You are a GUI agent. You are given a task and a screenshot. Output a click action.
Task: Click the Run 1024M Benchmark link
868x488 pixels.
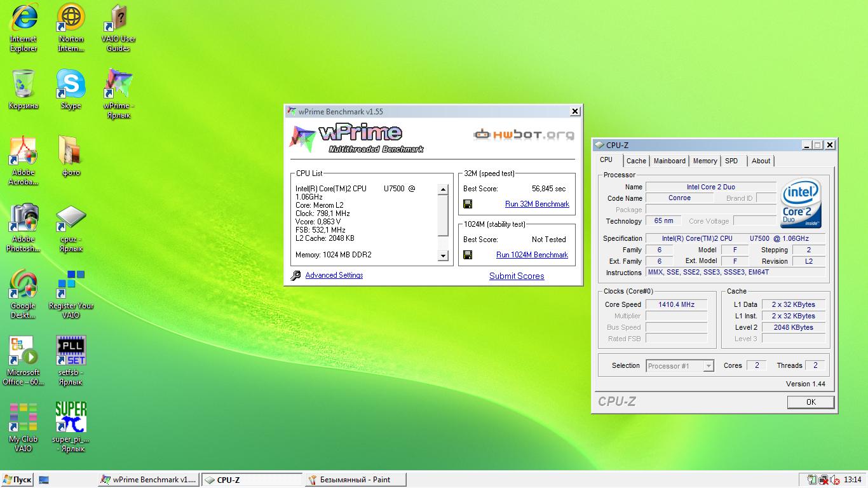point(532,255)
